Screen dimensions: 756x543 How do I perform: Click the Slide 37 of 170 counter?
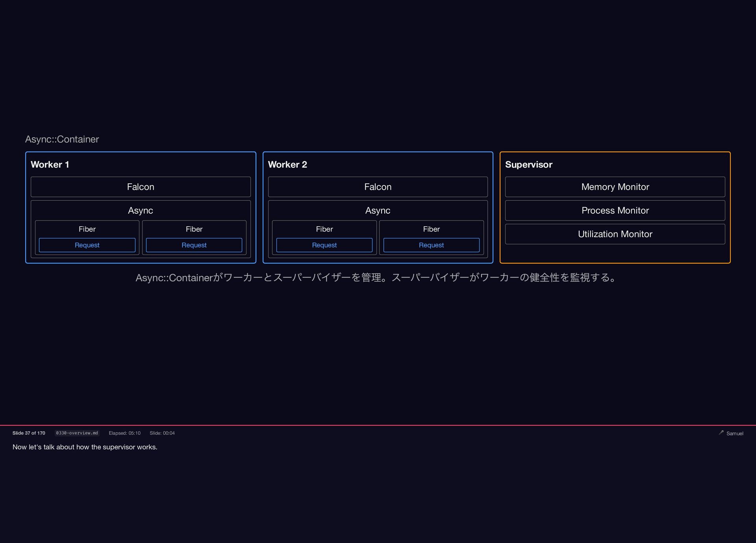29,433
